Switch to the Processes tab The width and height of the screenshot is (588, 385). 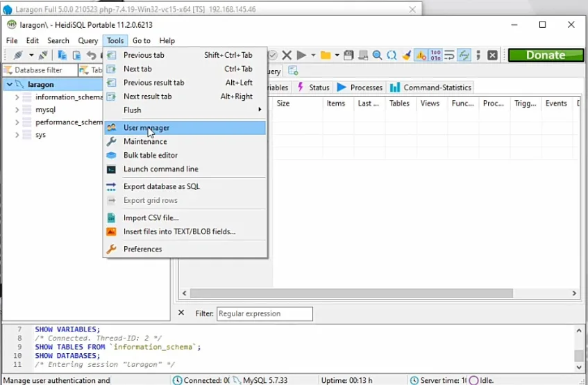[360, 88]
